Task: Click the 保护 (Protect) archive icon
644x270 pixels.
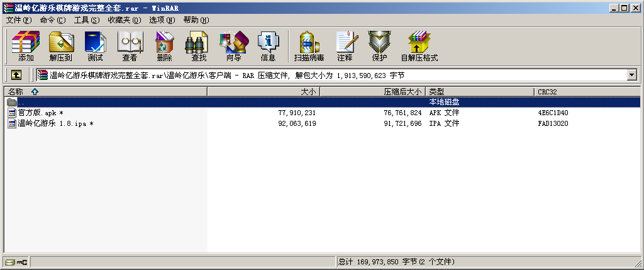Action: tap(379, 46)
